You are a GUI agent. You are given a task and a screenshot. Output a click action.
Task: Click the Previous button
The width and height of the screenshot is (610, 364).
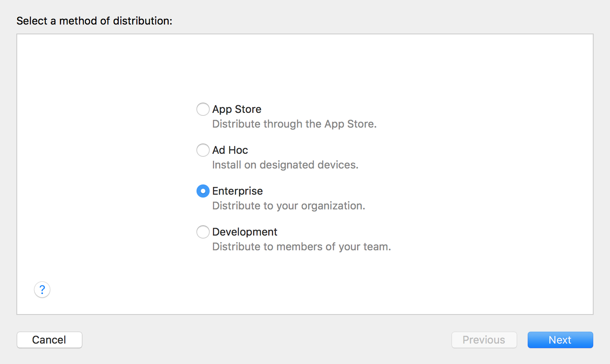pos(484,340)
